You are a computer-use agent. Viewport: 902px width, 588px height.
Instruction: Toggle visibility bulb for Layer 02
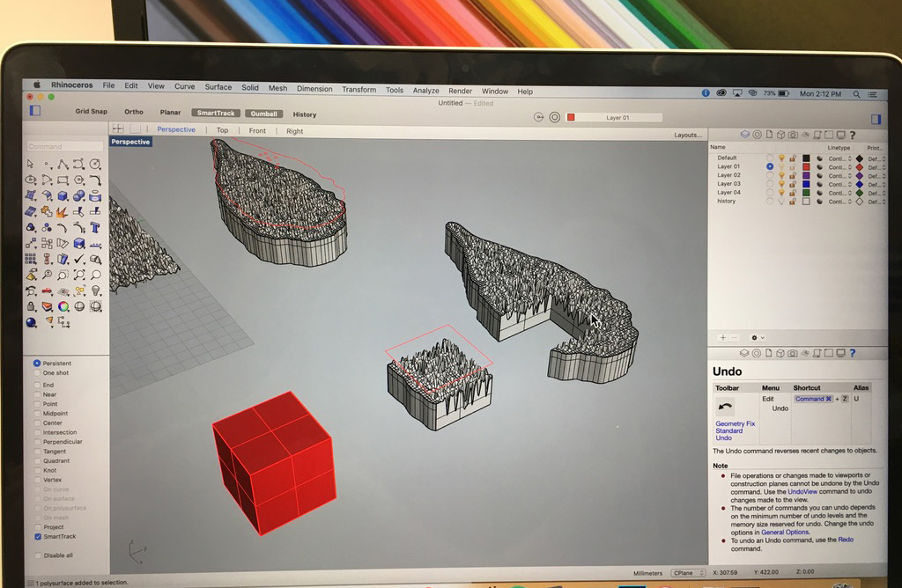(x=781, y=175)
